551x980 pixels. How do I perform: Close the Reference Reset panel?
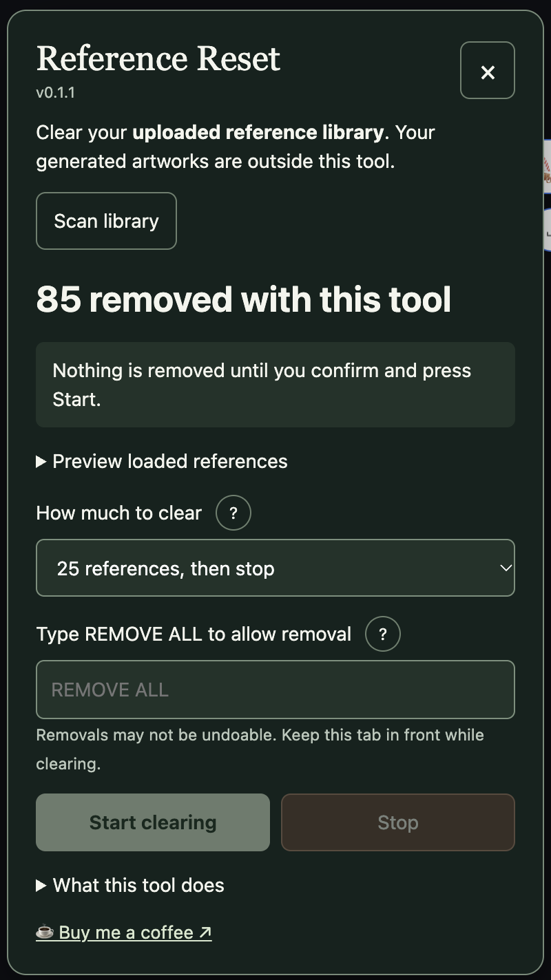tap(488, 70)
